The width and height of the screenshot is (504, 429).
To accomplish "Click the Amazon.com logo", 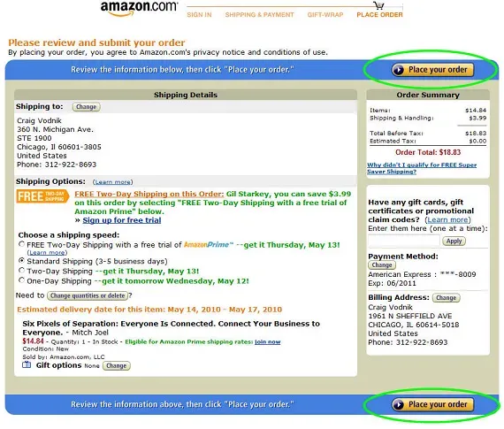I will 139,9.
